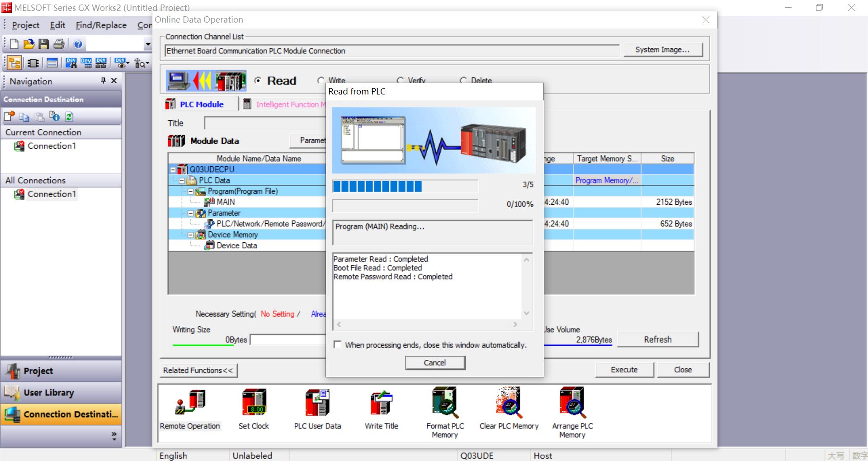Viewport: 868px width, 461px height.
Task: Enable auto-close window when processing ends
Action: click(338, 345)
